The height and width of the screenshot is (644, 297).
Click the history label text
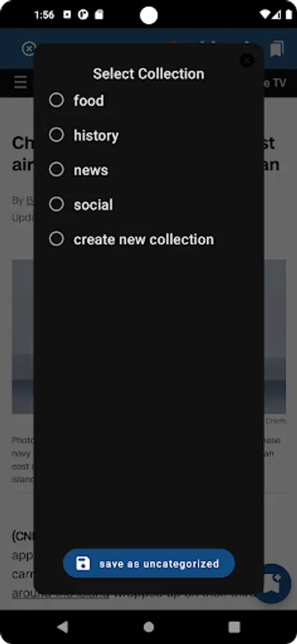pos(96,135)
